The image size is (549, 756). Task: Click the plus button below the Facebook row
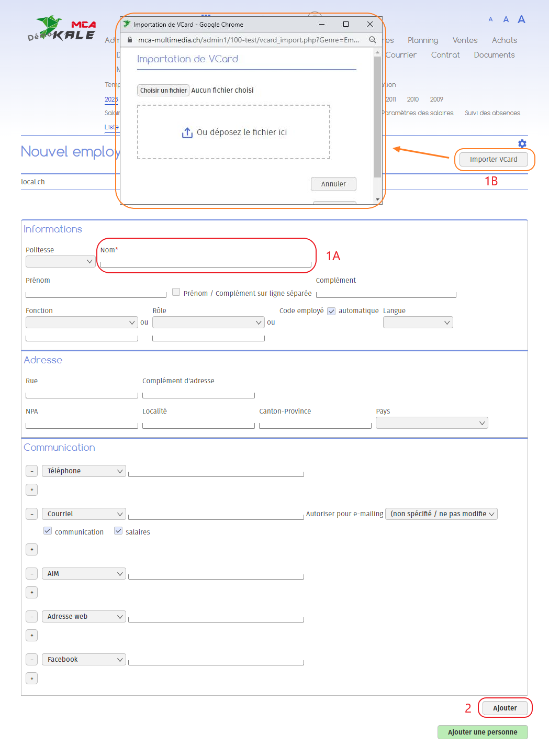coord(31,679)
